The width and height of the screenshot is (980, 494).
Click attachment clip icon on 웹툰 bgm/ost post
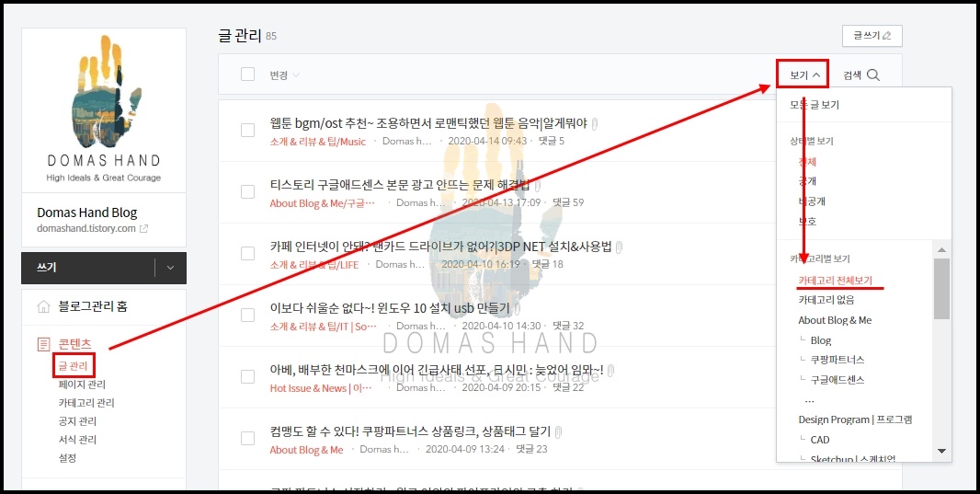[x=595, y=124]
